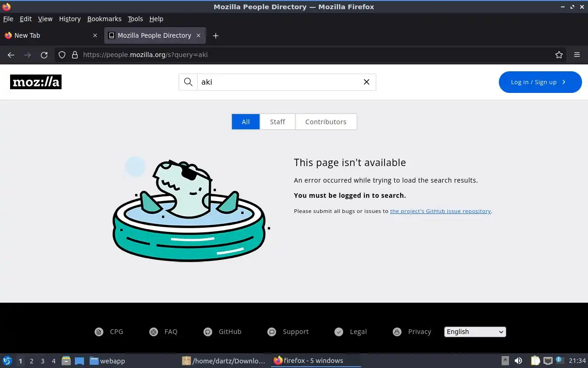
Task: Open the Support footer link
Action: (296, 332)
